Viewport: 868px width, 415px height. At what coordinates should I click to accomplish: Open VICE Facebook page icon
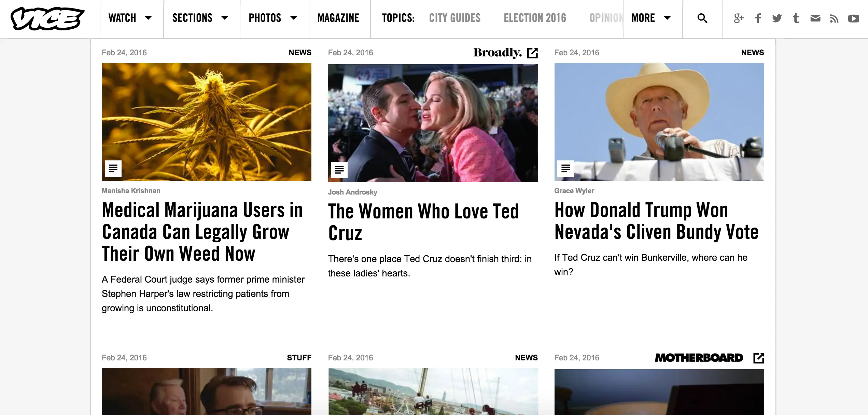pos(758,18)
